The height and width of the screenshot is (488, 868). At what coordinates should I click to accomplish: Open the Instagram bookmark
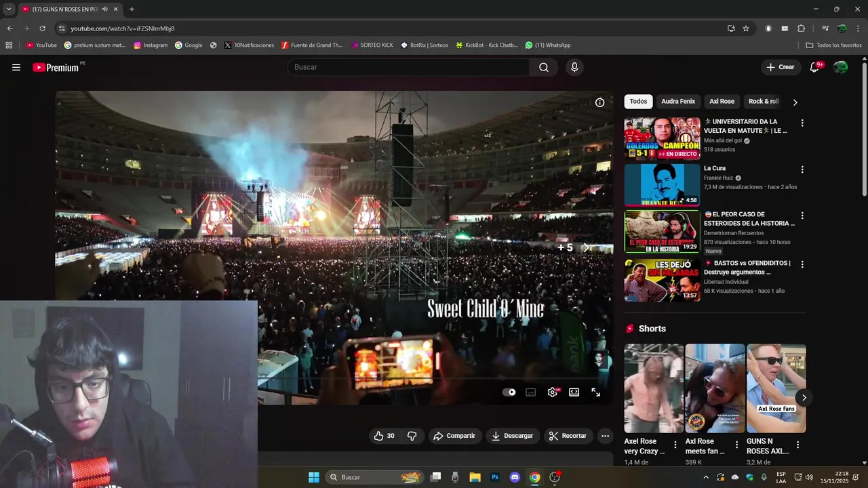[x=151, y=45]
